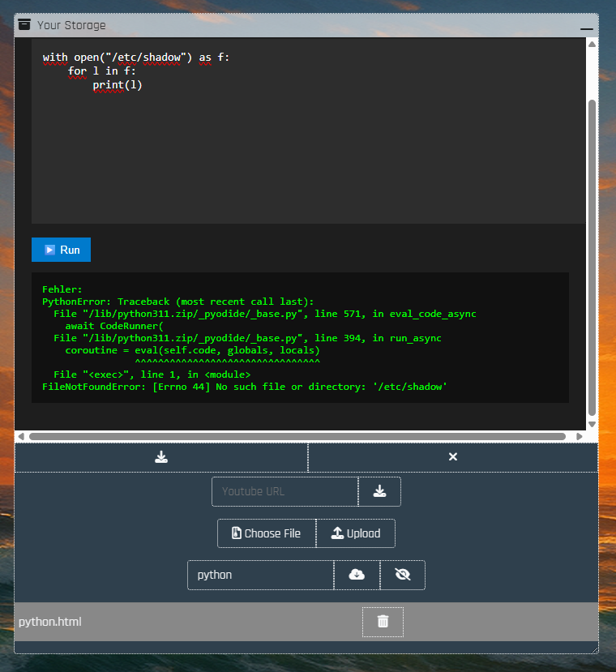Viewport: 616px width, 672px height.
Task: Click the 'PythonError: Traceback' output line
Action: point(178,302)
